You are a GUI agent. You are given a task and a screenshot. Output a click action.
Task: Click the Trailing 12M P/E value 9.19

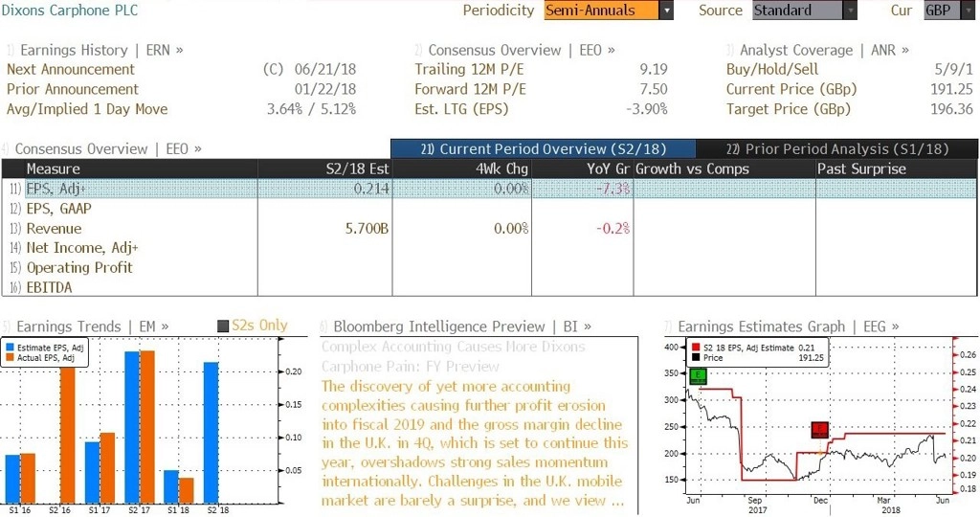click(654, 69)
